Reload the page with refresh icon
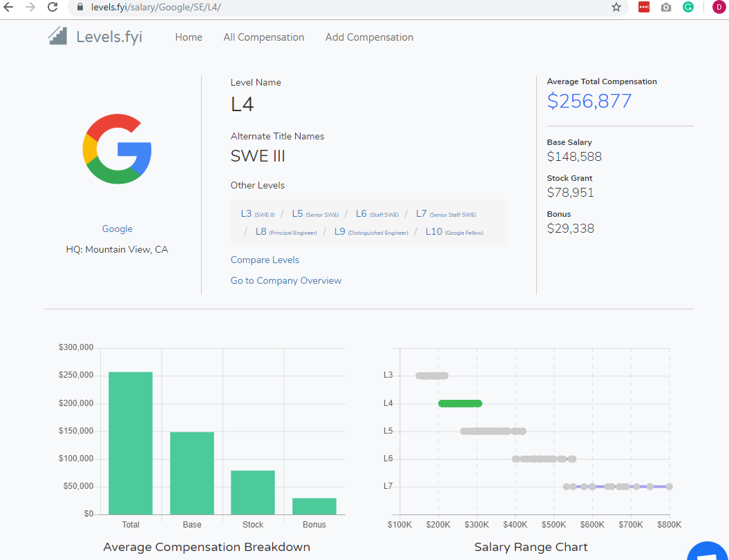This screenshot has width=729, height=560. pos(53,7)
